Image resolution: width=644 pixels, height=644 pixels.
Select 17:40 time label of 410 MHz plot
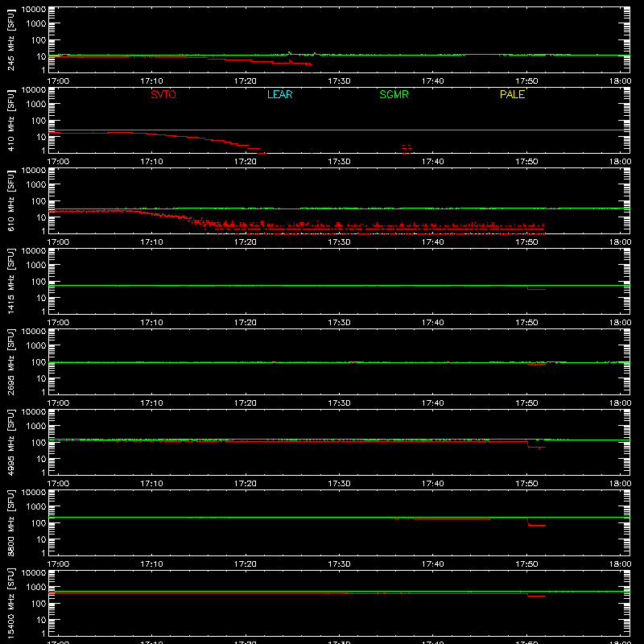433,162
